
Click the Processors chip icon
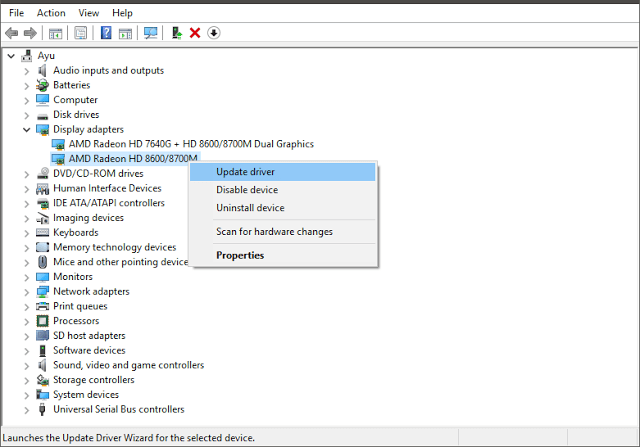tap(42, 321)
